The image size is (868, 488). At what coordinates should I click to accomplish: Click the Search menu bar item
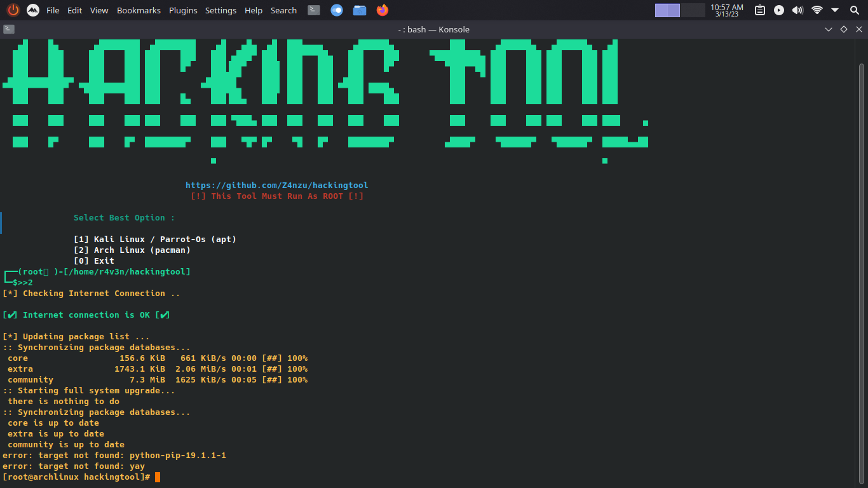click(x=283, y=10)
